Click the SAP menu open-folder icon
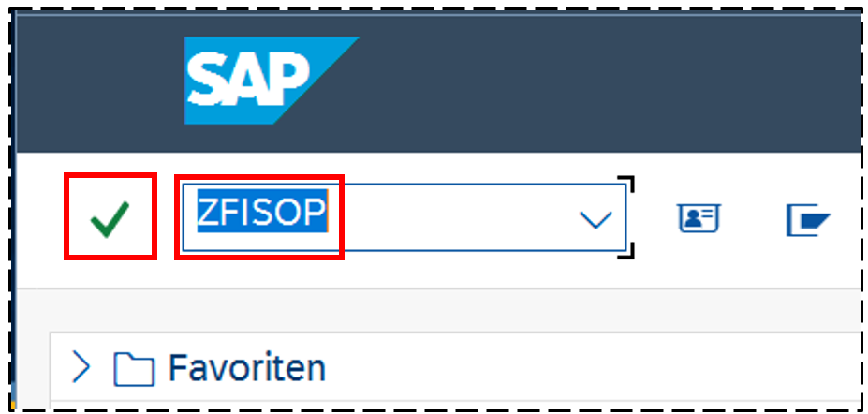 tap(809, 220)
